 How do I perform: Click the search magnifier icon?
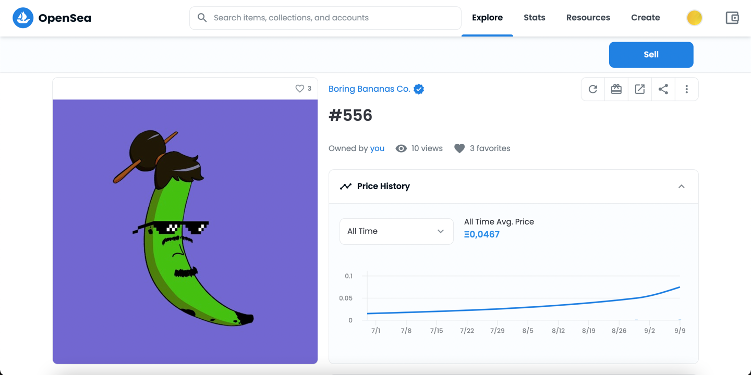click(202, 18)
